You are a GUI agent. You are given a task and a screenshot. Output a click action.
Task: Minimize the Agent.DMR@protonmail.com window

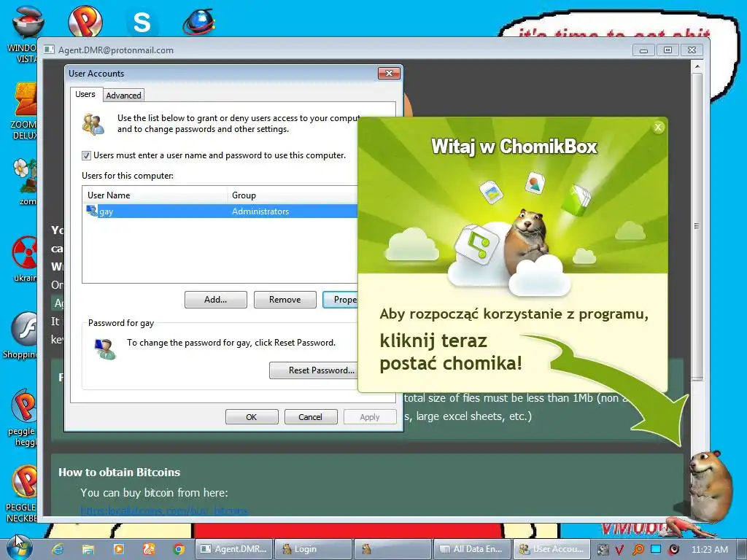pyautogui.click(x=643, y=50)
